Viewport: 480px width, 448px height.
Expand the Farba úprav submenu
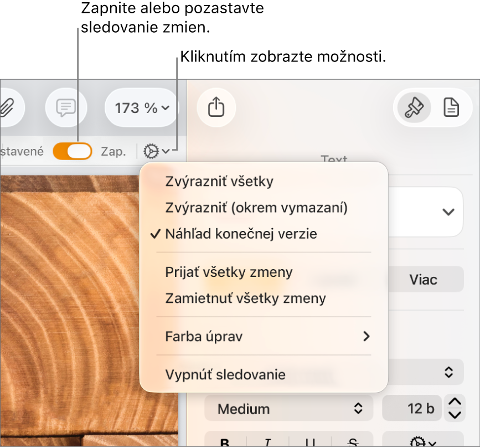(264, 337)
